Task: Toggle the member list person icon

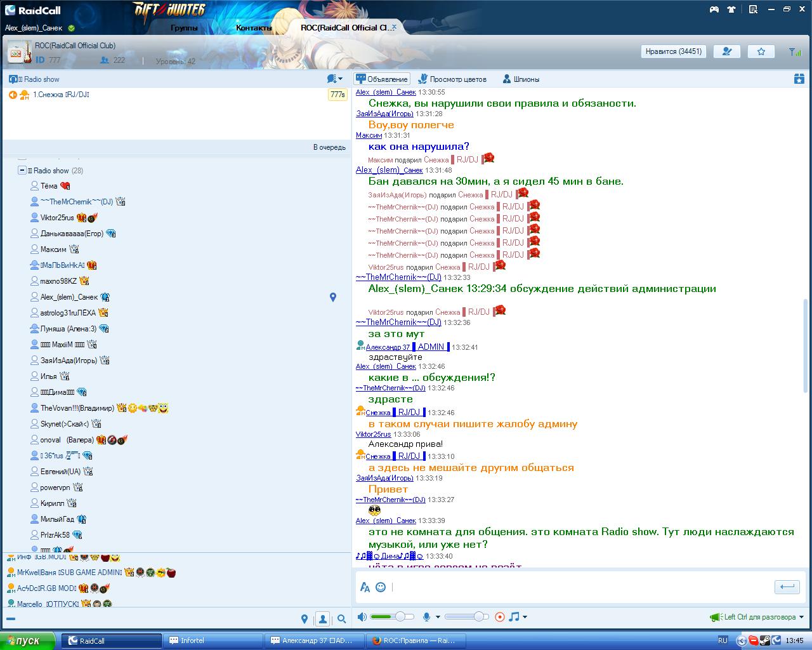Action: point(323,619)
